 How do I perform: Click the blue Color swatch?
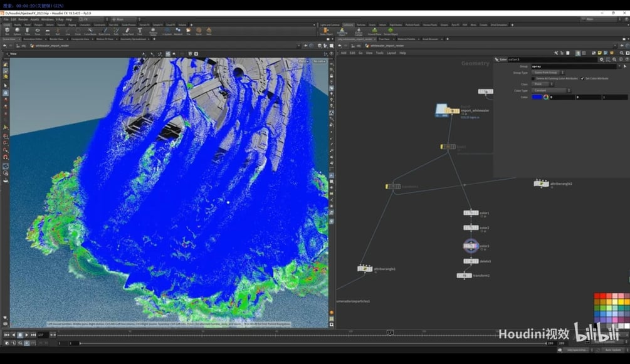pyautogui.click(x=537, y=97)
